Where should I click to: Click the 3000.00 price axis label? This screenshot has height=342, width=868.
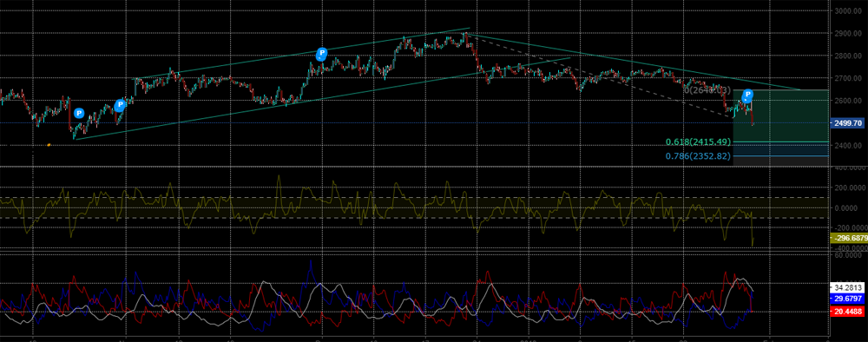click(848, 11)
